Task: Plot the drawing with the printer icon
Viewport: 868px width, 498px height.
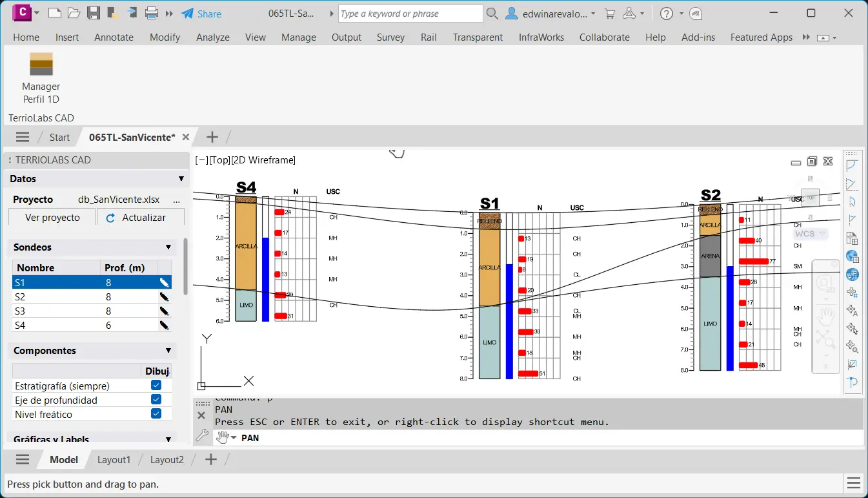Action: tap(152, 13)
